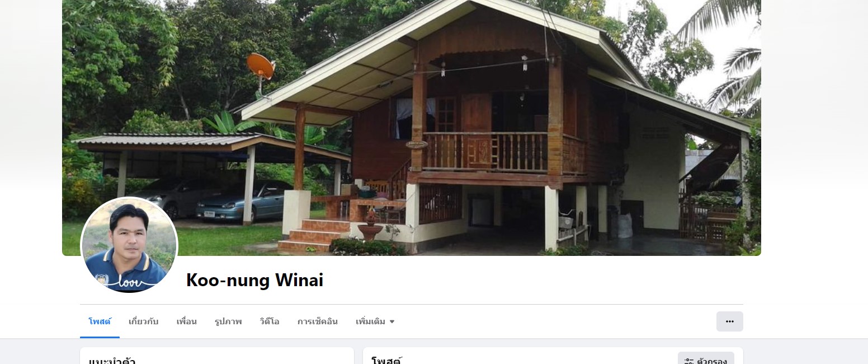Click the wooden balcony railing in cover
Screen dimensions: 868x364
[485, 152]
